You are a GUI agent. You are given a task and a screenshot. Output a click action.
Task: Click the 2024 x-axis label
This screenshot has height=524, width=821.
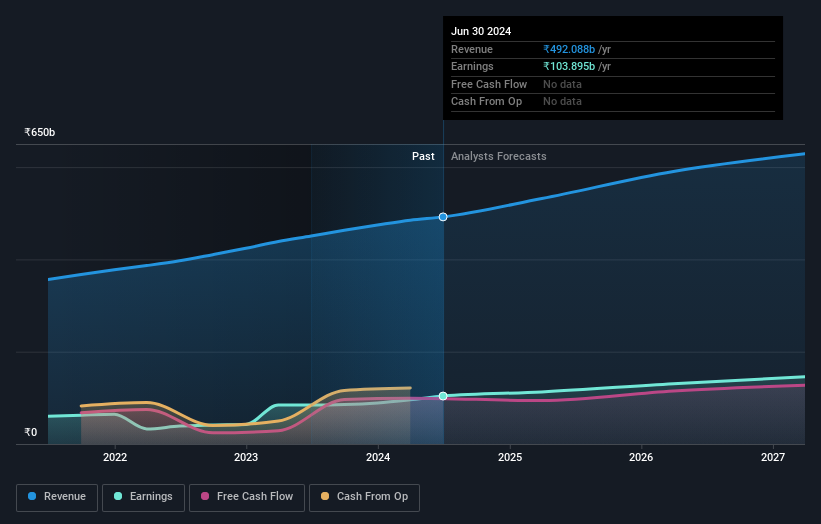click(378, 458)
